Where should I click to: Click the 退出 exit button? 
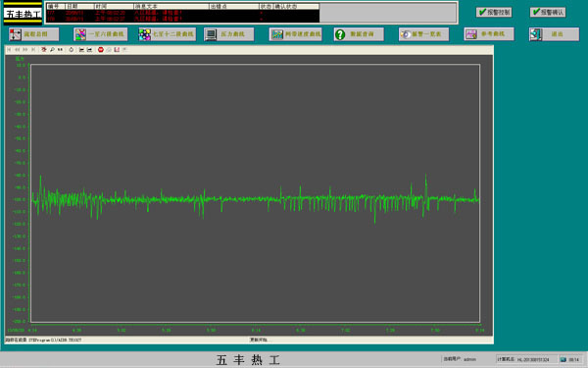[x=554, y=34]
